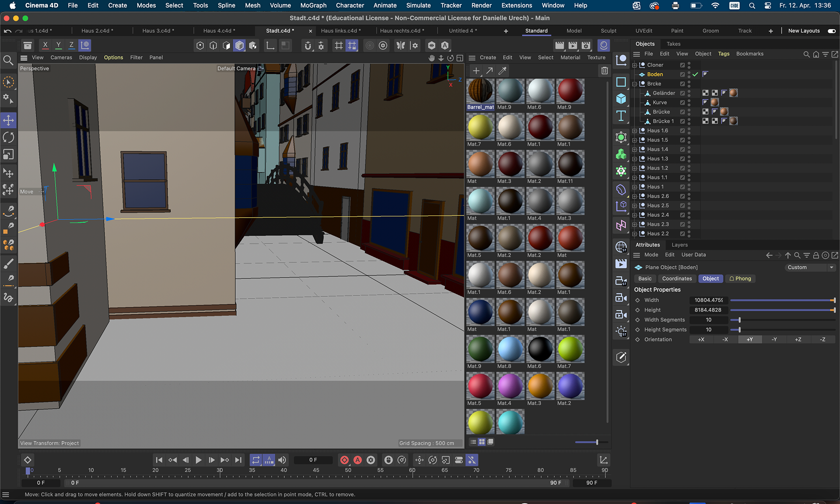
Task: Toggle the New Layouts switch
Action: tap(831, 31)
